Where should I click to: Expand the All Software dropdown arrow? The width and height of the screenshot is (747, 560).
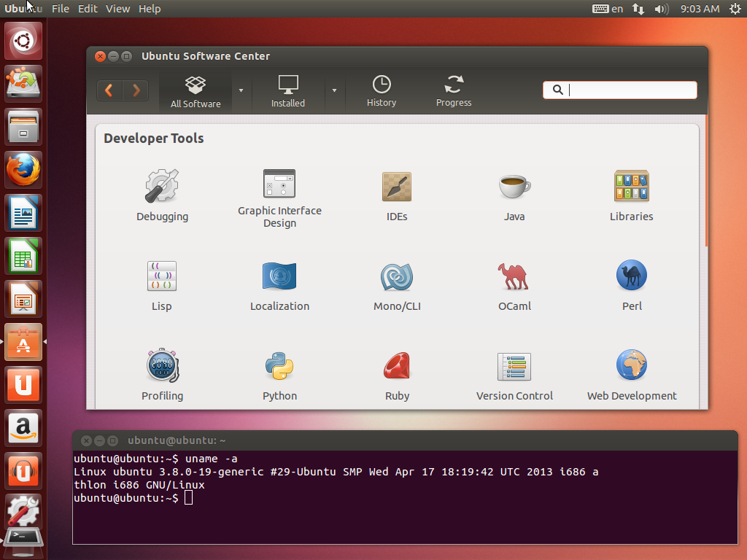(241, 90)
